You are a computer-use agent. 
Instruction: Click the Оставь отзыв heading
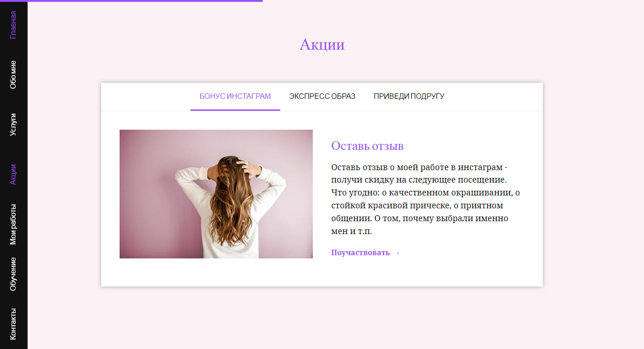tap(367, 146)
